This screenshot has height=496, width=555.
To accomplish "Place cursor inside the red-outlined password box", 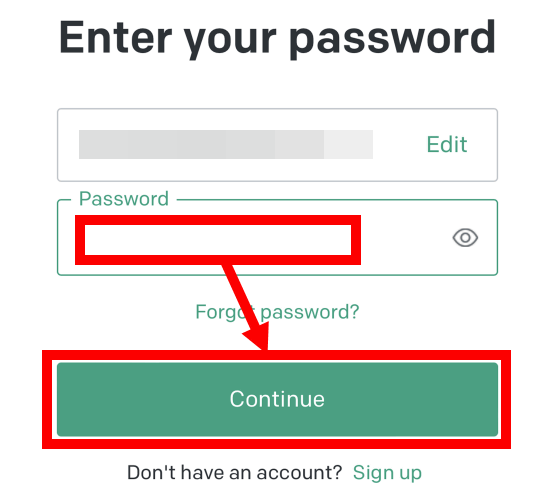I will coord(218,240).
